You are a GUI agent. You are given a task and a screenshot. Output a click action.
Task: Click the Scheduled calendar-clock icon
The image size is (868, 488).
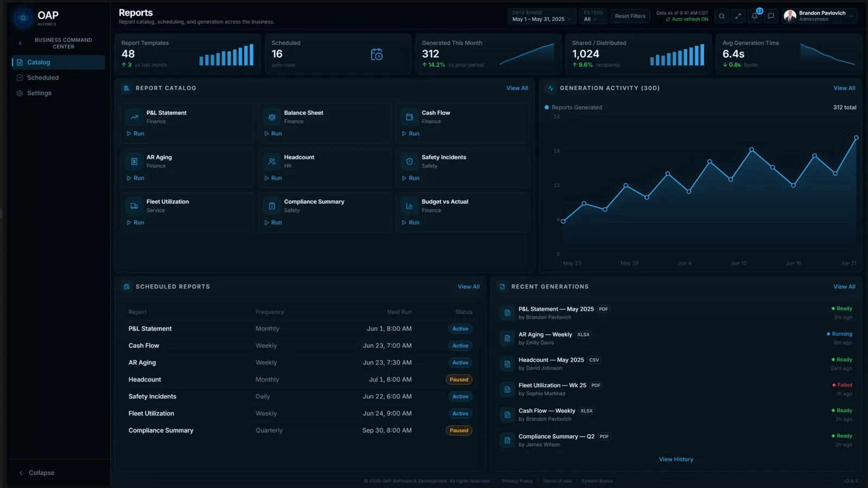(376, 54)
